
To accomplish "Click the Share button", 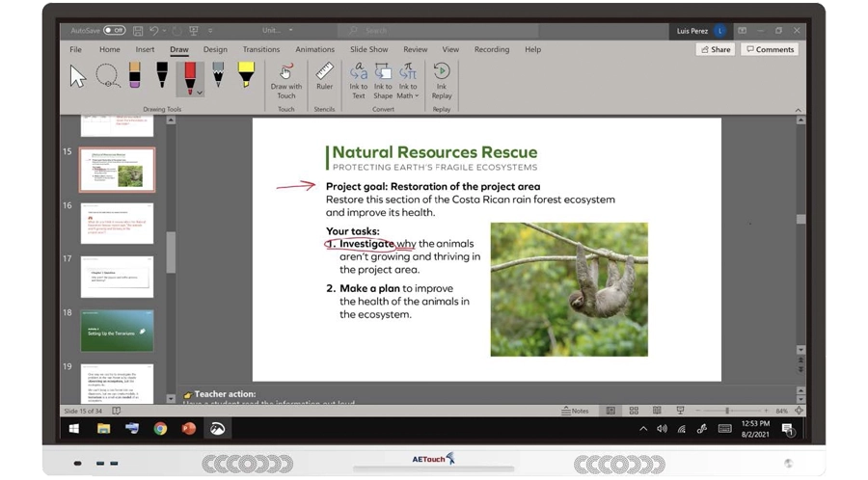I will pos(715,49).
